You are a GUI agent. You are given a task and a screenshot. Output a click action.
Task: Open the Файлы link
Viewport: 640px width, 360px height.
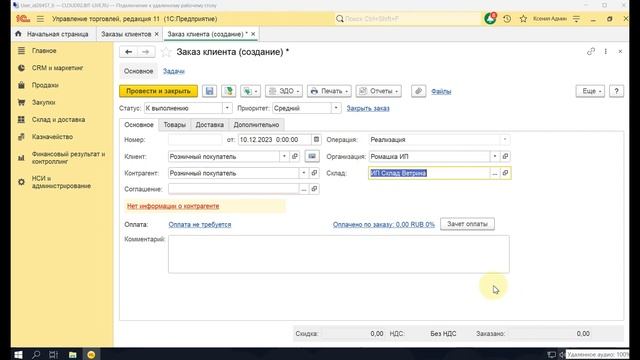point(441,91)
